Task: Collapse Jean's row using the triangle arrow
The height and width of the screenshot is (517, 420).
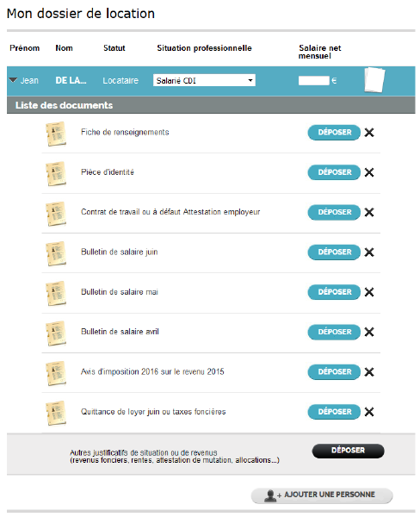Action: (x=13, y=80)
